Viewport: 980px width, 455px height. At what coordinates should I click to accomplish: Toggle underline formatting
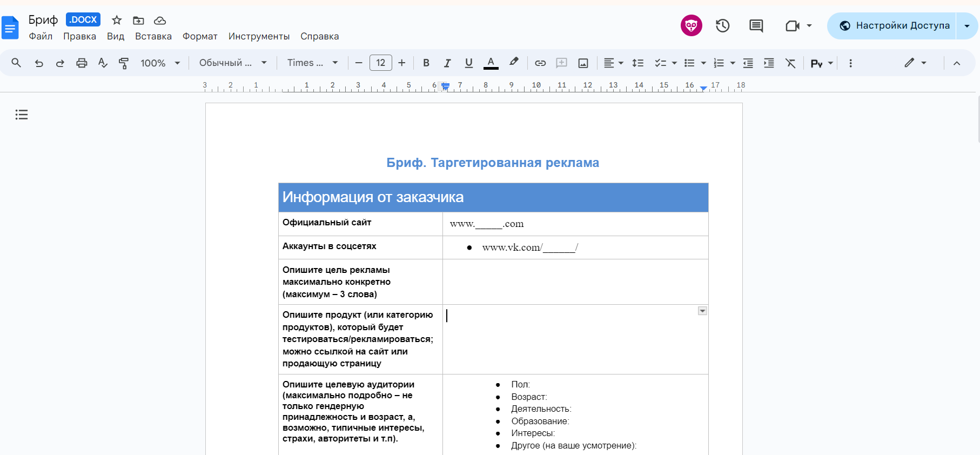coord(469,63)
